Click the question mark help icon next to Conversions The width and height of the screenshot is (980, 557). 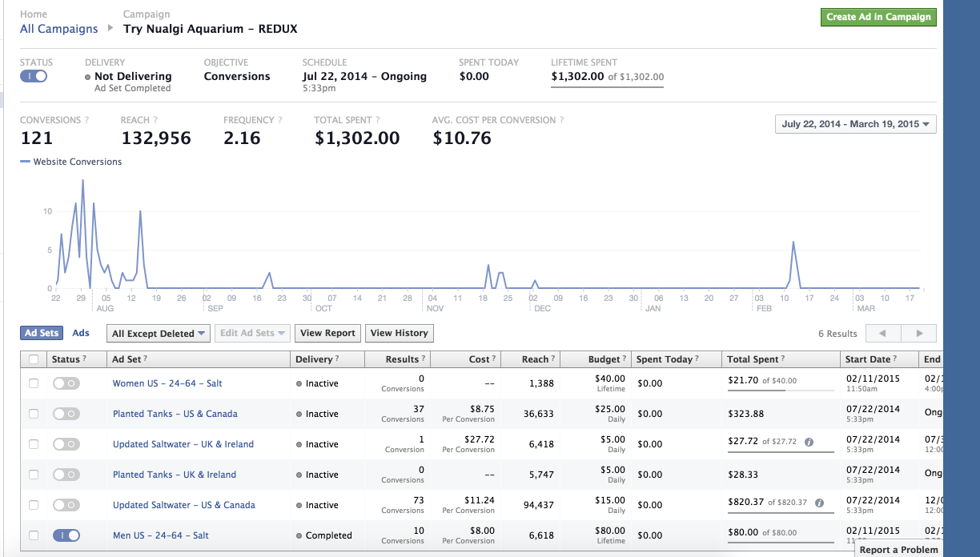(x=86, y=120)
